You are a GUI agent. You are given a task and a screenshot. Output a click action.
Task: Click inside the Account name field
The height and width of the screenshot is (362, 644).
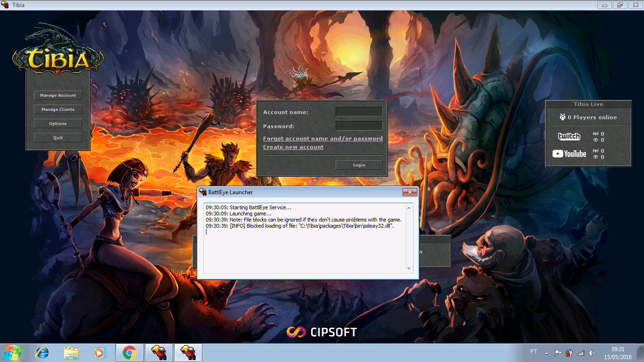359,112
